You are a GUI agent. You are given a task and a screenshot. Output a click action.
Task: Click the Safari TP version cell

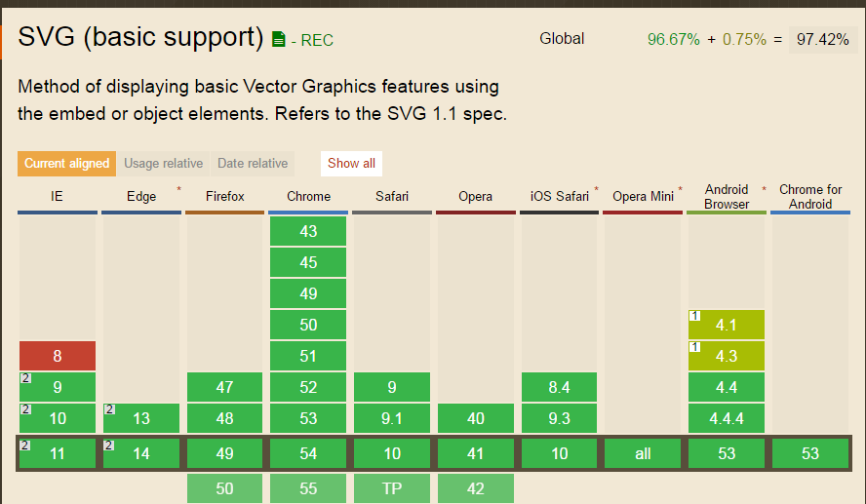(x=391, y=488)
